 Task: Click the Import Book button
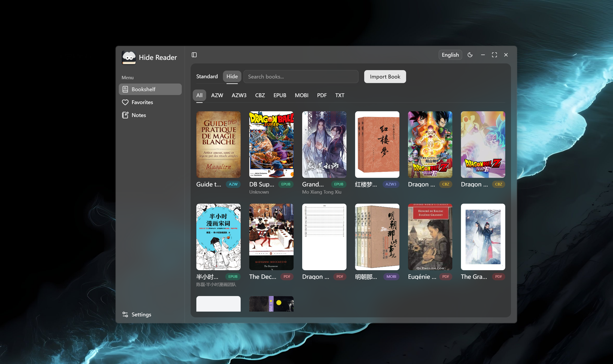tap(385, 77)
